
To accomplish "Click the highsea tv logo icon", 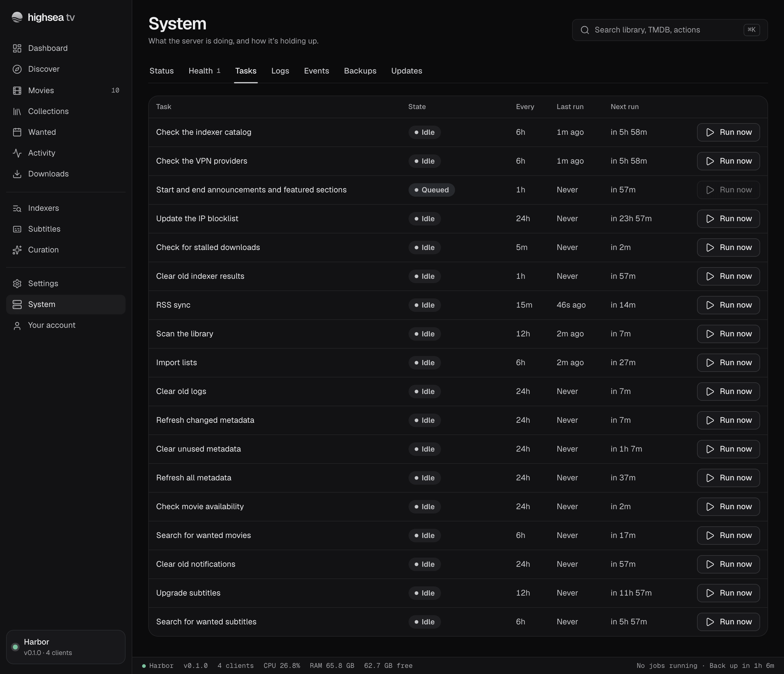I will 17,17.
